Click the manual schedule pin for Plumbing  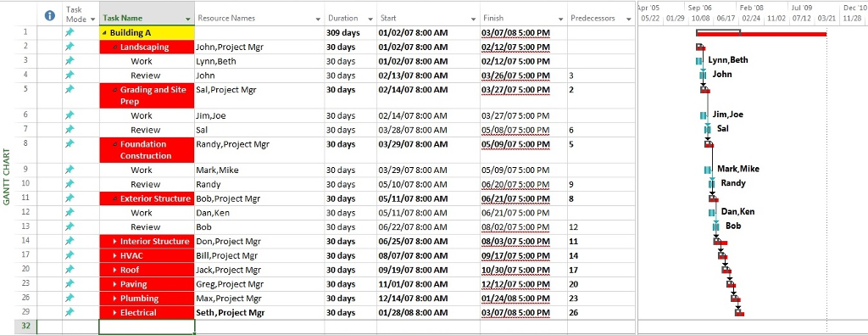70,298
